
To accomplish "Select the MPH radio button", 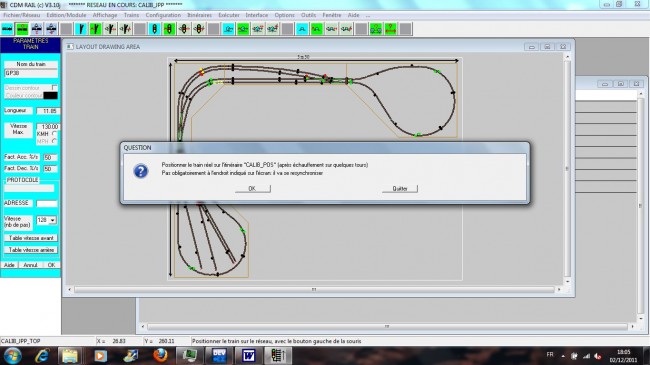I will tap(54, 141).
